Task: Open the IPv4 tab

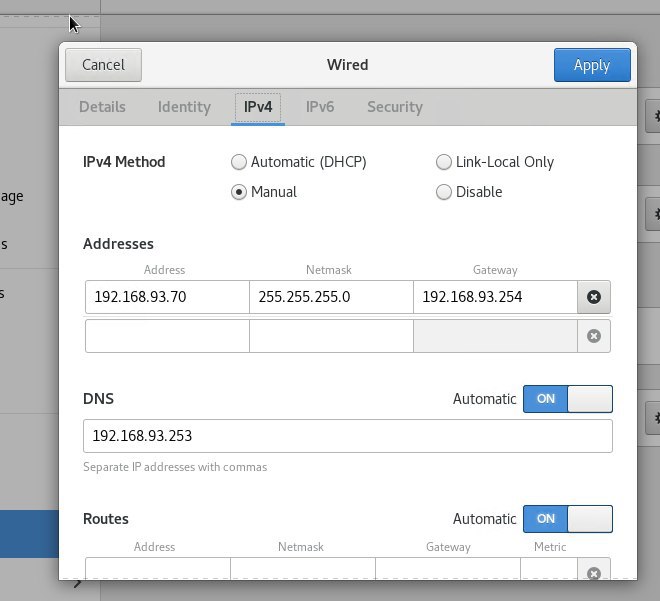Action: [258, 107]
